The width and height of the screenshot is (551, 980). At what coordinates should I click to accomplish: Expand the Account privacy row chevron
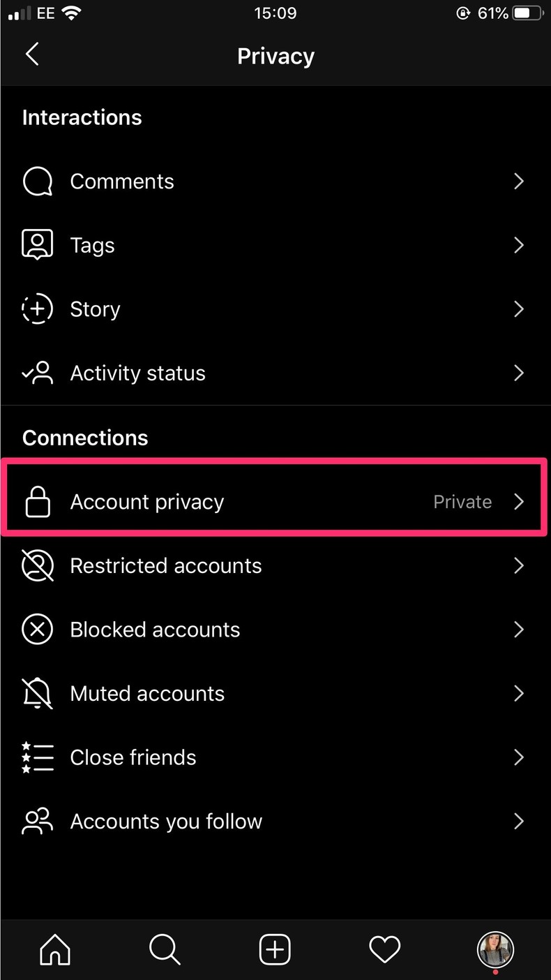click(519, 501)
